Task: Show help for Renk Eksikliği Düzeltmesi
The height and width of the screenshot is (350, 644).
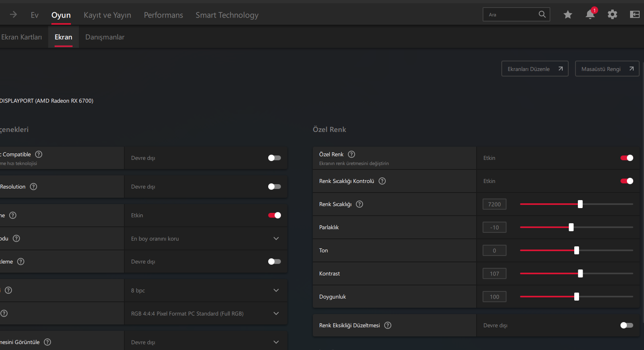Action: pos(388,325)
